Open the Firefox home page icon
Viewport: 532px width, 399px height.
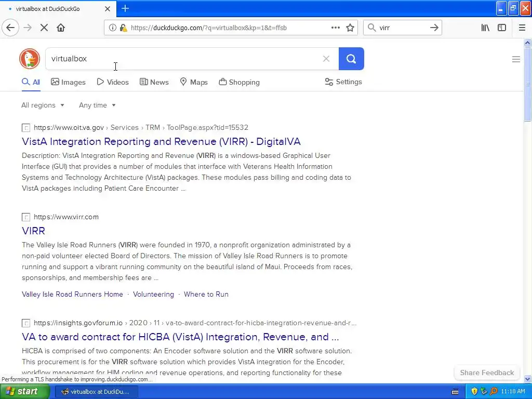[61, 28]
